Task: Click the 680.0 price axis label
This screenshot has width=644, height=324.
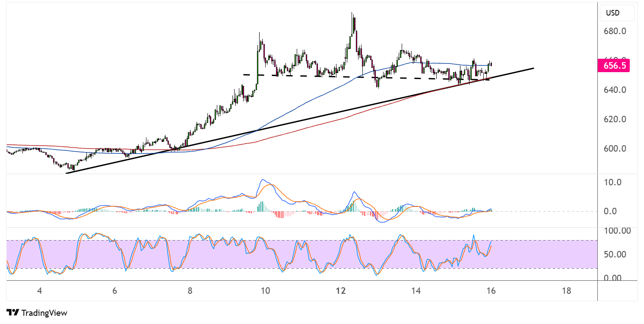Action: (x=615, y=32)
